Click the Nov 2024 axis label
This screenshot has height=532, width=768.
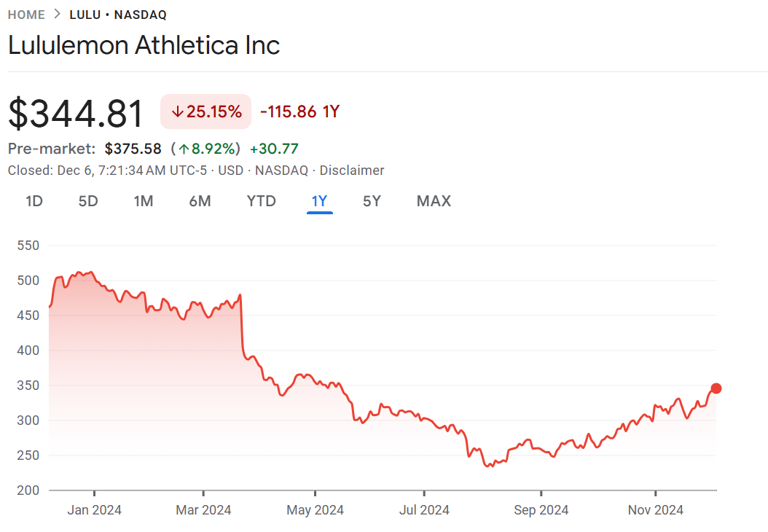pyautogui.click(x=656, y=510)
